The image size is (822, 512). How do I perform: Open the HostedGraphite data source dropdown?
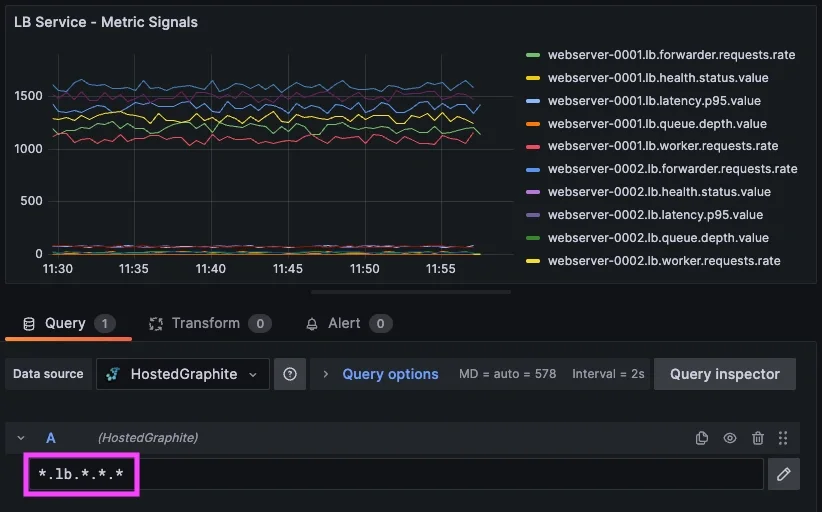(x=182, y=374)
